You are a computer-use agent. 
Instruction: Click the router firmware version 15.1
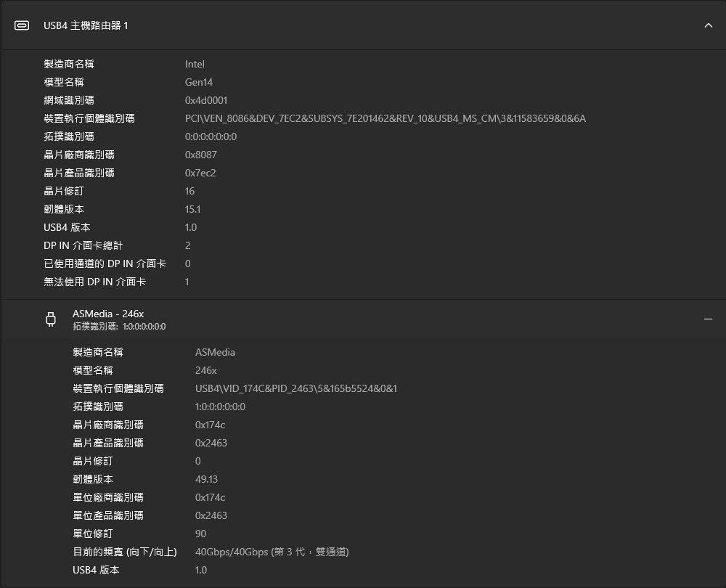click(x=192, y=209)
